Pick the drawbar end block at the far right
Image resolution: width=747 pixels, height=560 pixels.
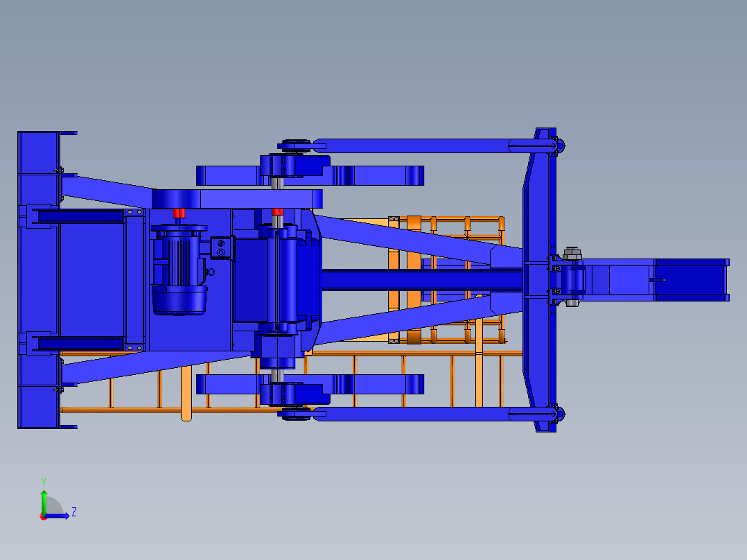(692, 280)
